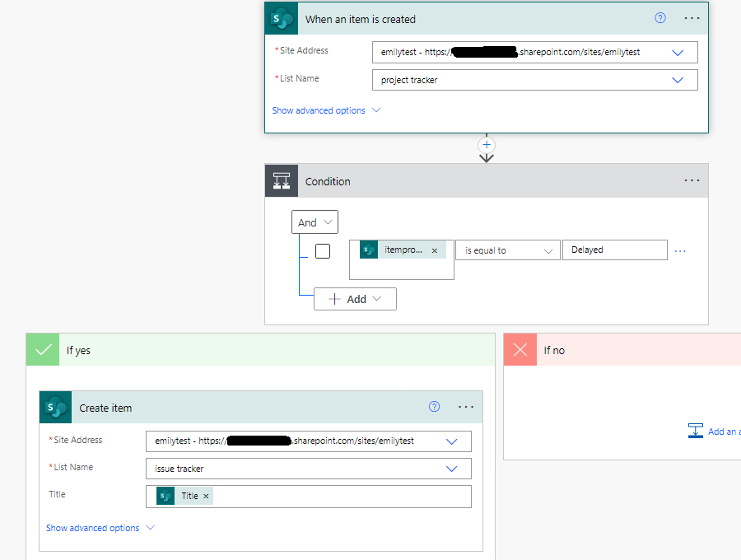The height and width of the screenshot is (560, 741).
Task: Remove the itempro... dynamic token
Action: click(434, 250)
